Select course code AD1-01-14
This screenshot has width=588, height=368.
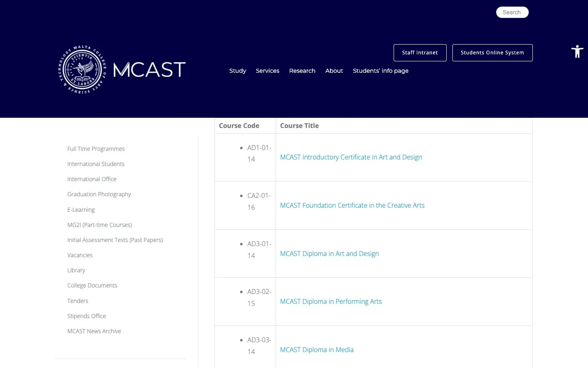tap(259, 153)
